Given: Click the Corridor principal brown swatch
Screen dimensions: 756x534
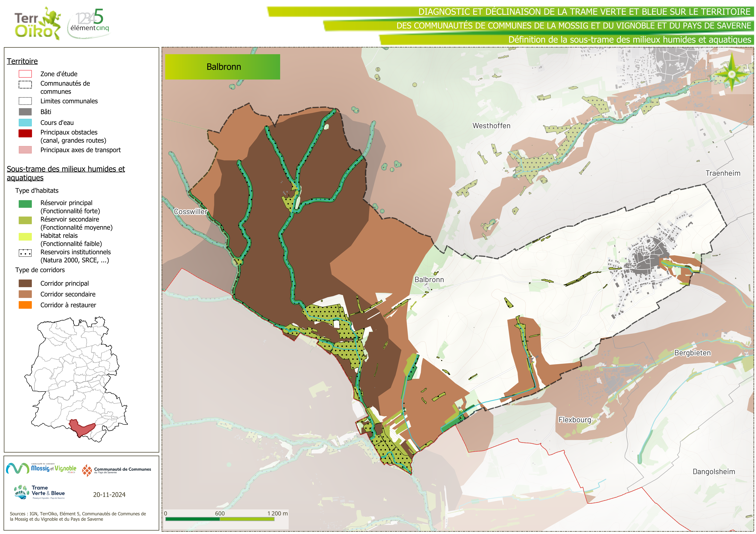Looking at the screenshot, I should [25, 283].
